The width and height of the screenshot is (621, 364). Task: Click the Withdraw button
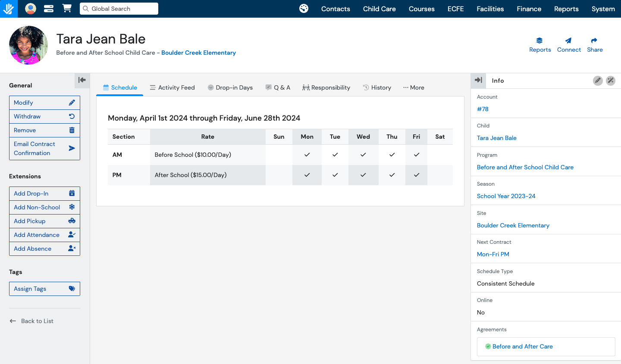44,116
